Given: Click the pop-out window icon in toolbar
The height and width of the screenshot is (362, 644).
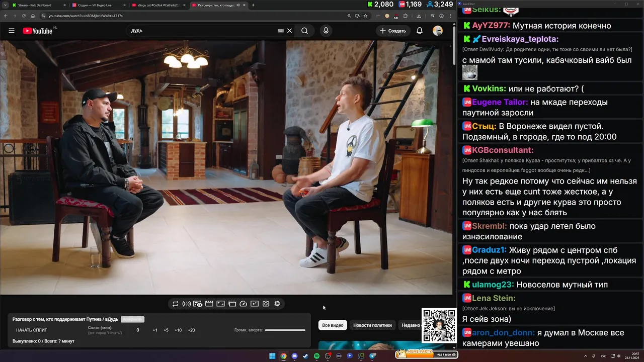Looking at the screenshot, I should [x=232, y=304].
